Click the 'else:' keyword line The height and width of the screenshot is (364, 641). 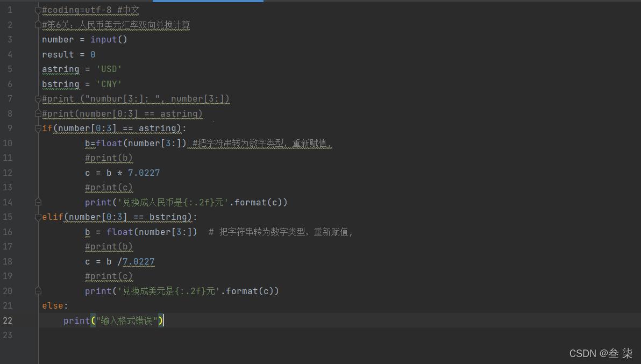point(55,305)
